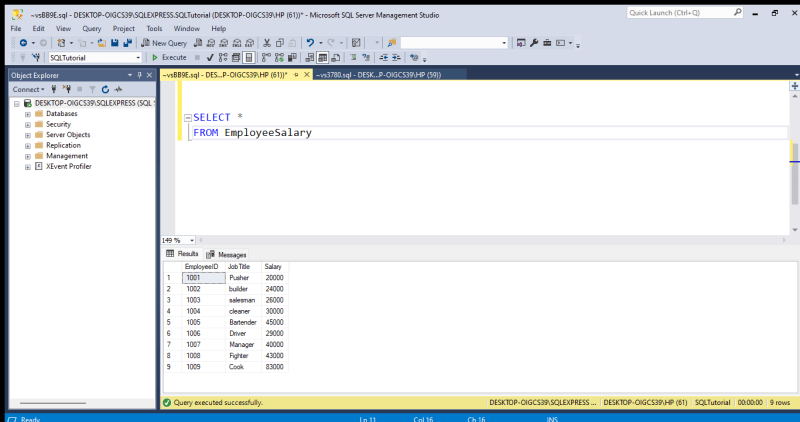
Task: Select the EmployeeID cell 1001
Action: click(204, 278)
